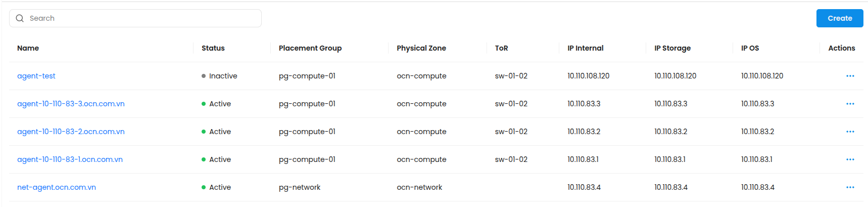Screen dimensions: 868x207
Task: Open actions menu for agent-10-110-83-2 row
Action: click(x=850, y=132)
